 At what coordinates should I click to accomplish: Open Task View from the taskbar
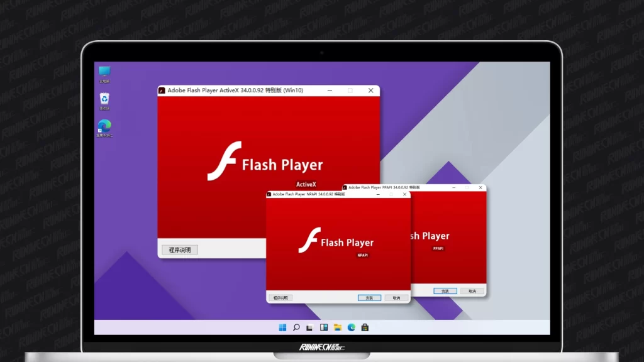[x=310, y=327]
